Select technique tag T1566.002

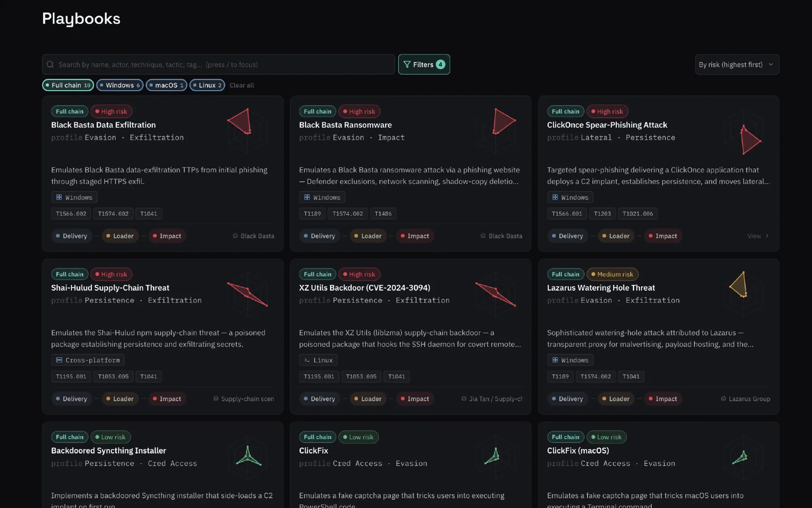(x=71, y=214)
